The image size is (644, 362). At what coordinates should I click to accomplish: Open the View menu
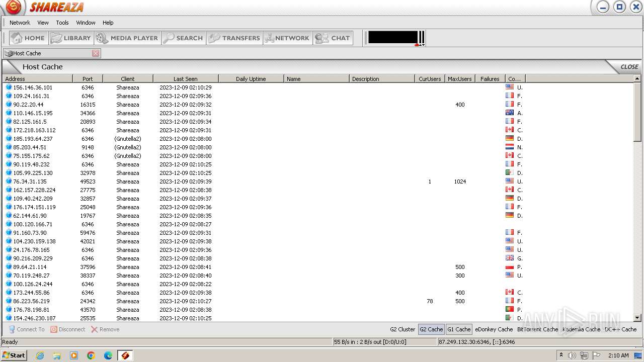click(43, 23)
